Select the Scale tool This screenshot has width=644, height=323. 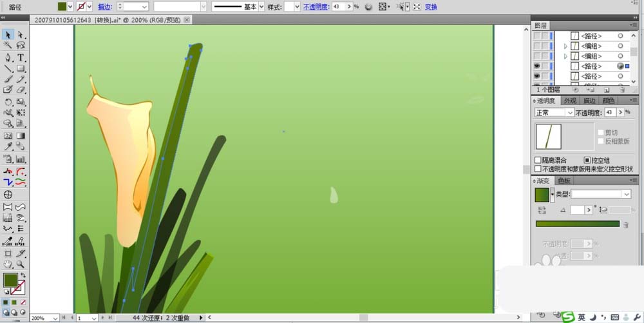[21, 102]
